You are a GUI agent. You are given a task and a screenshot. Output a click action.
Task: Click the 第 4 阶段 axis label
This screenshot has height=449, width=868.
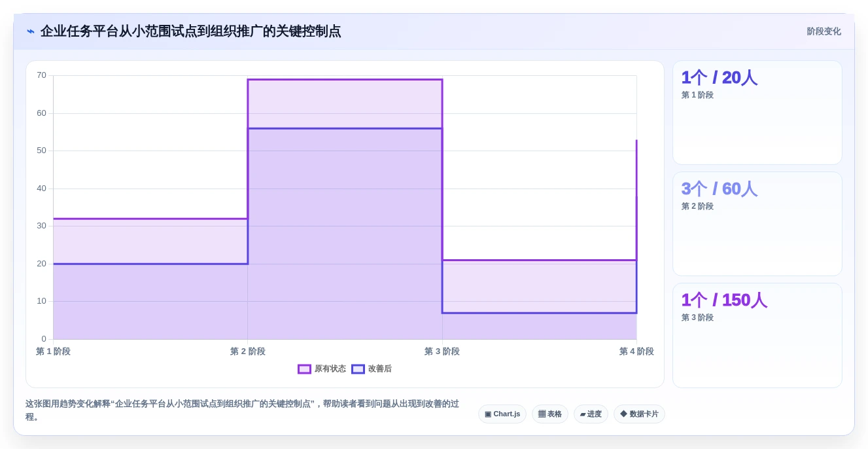tap(636, 351)
